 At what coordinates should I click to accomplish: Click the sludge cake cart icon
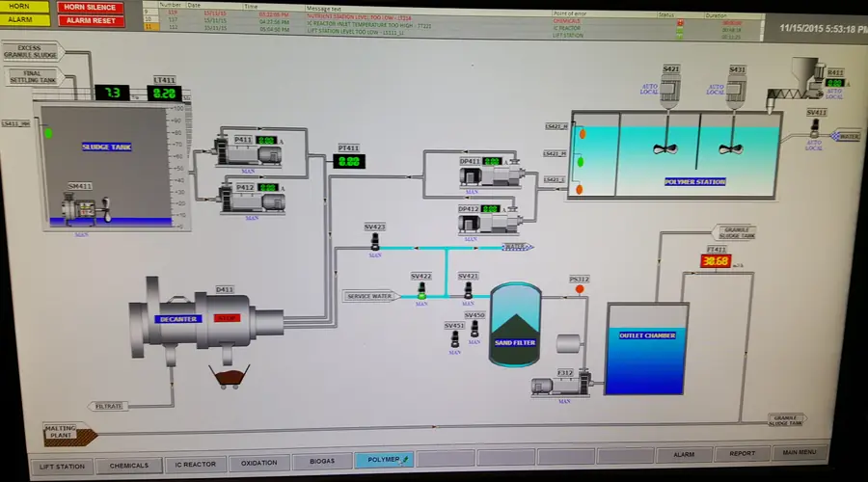click(x=230, y=377)
